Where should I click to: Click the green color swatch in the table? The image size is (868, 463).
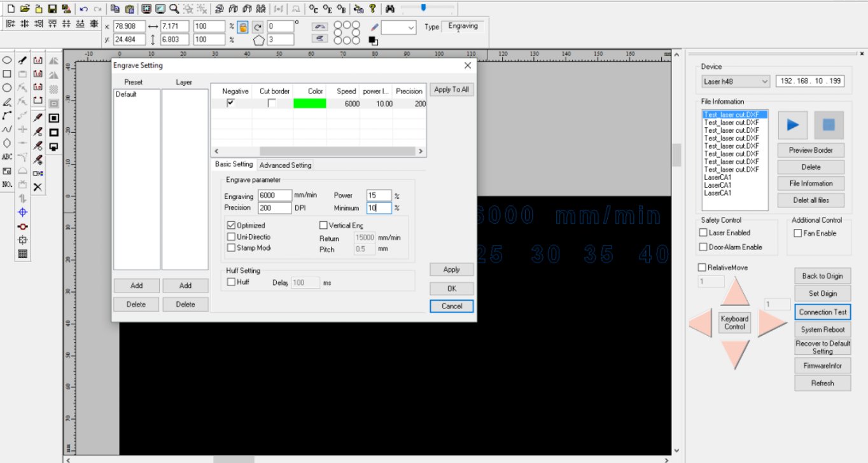click(309, 103)
